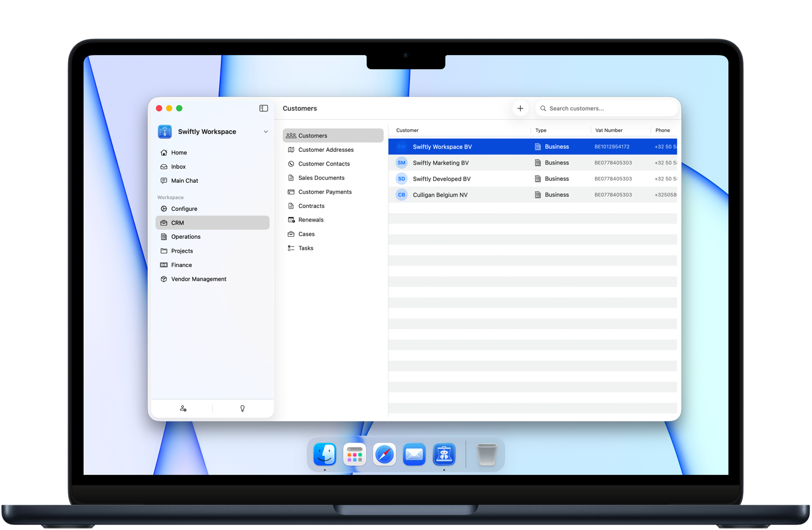This screenshot has height=530, width=812.
Task: Open the Finance module
Action: (x=181, y=265)
